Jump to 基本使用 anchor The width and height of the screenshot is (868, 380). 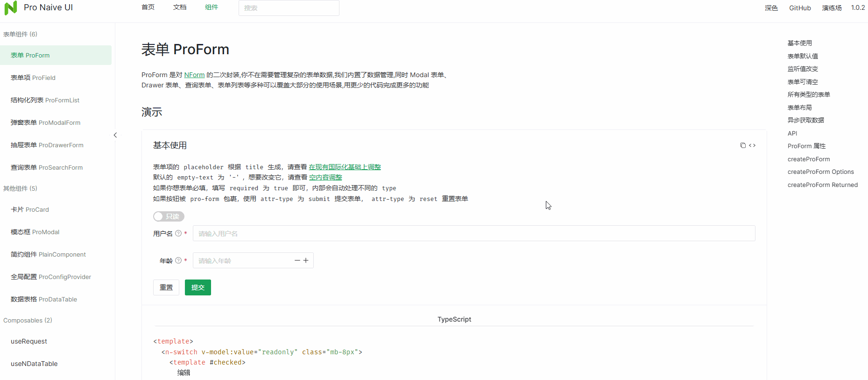pos(799,43)
